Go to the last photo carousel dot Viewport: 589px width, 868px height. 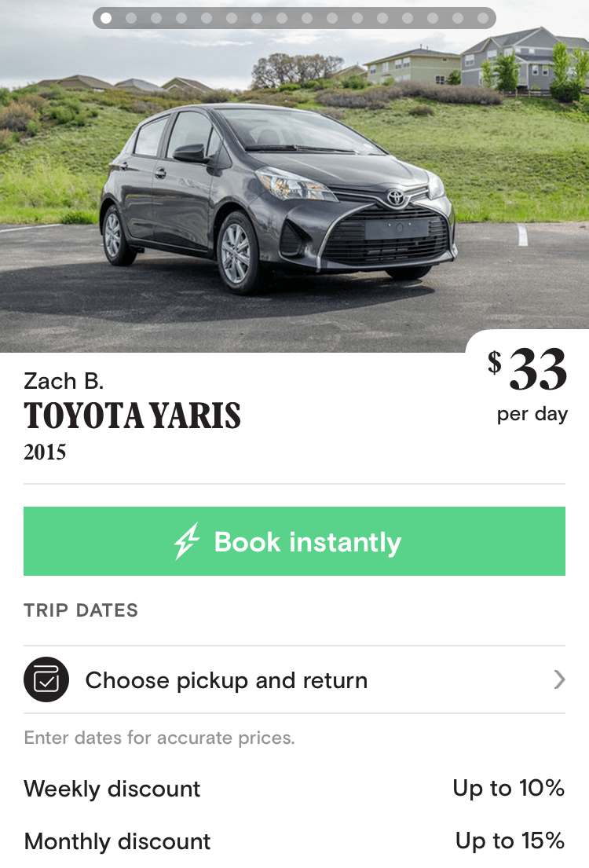tap(483, 18)
